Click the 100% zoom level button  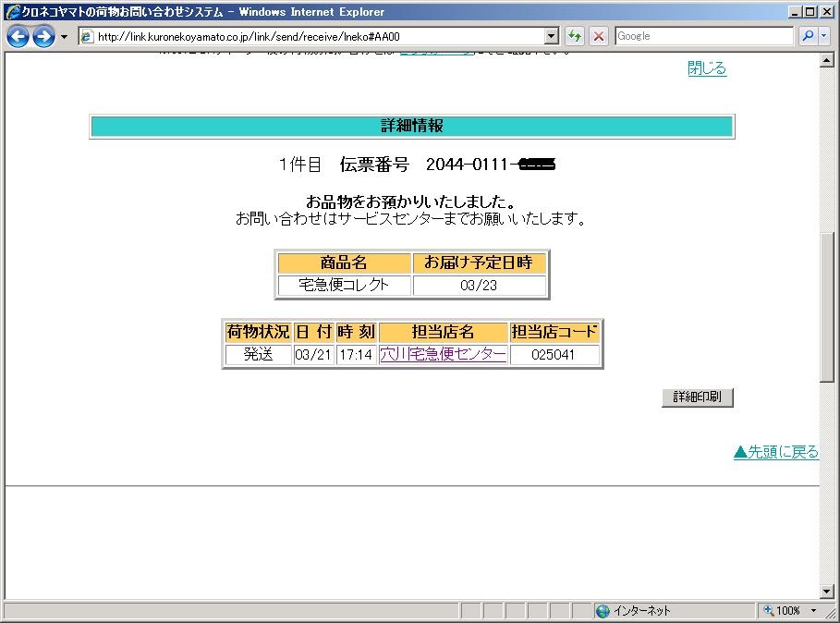click(x=782, y=610)
